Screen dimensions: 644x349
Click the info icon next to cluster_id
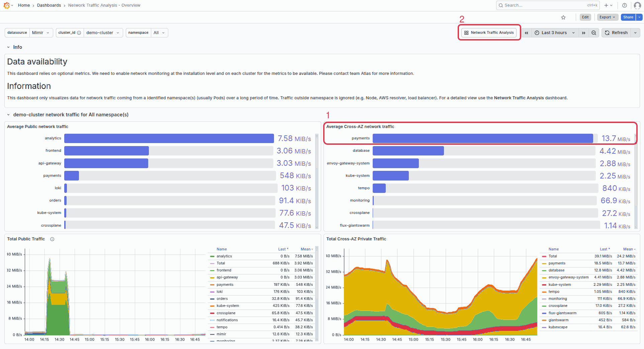tap(79, 32)
